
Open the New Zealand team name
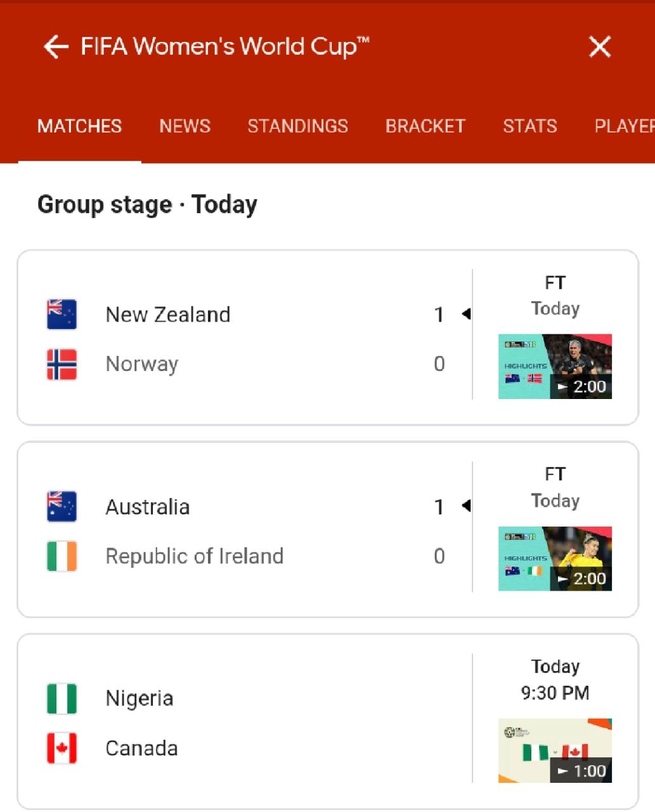pyautogui.click(x=168, y=315)
